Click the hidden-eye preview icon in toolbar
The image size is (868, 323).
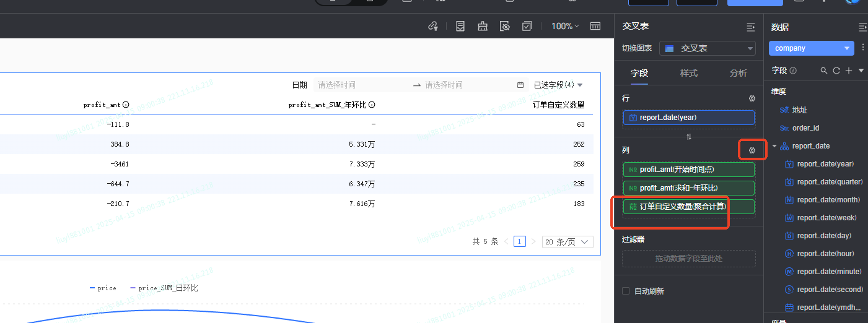click(505, 26)
